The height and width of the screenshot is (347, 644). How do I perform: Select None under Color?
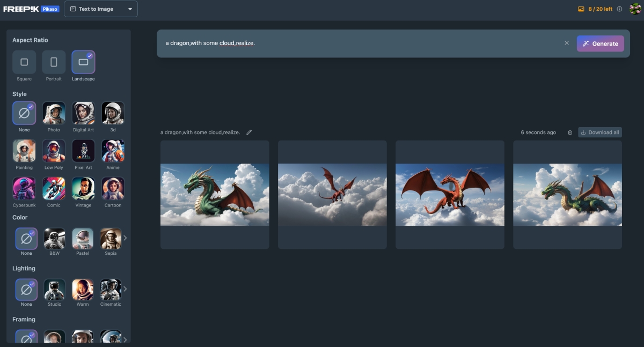click(26, 239)
